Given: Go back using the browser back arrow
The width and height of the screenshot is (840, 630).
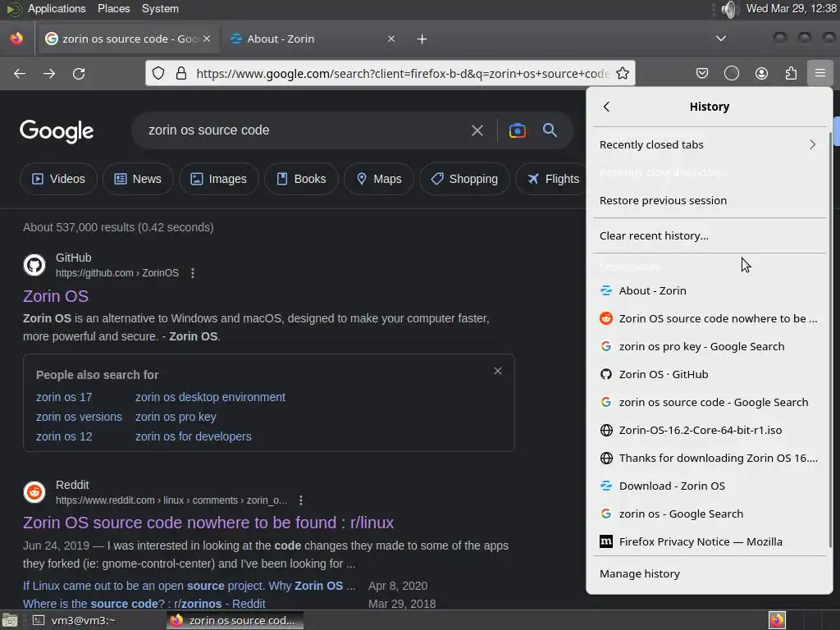Looking at the screenshot, I should coord(20,73).
